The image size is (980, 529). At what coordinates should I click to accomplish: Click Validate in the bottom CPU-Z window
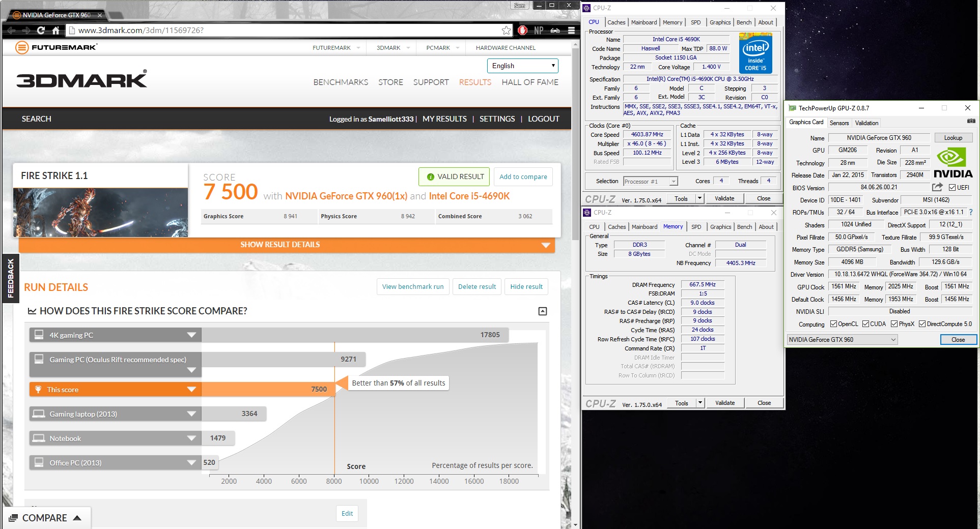tap(724, 403)
